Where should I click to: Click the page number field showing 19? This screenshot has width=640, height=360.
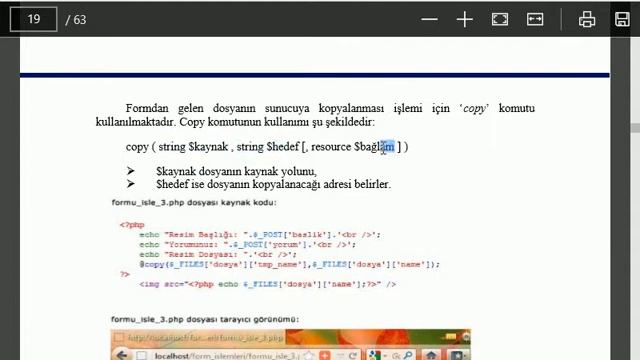[x=33, y=19]
